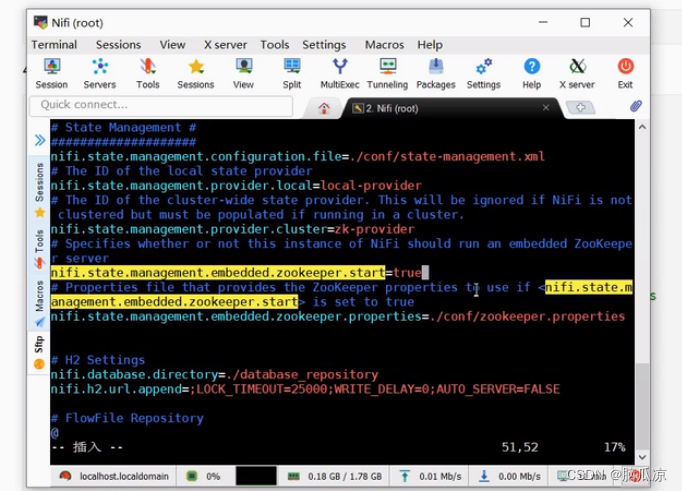The width and height of the screenshot is (682, 491).
Task: Open the Sessions menu
Action: pos(118,45)
